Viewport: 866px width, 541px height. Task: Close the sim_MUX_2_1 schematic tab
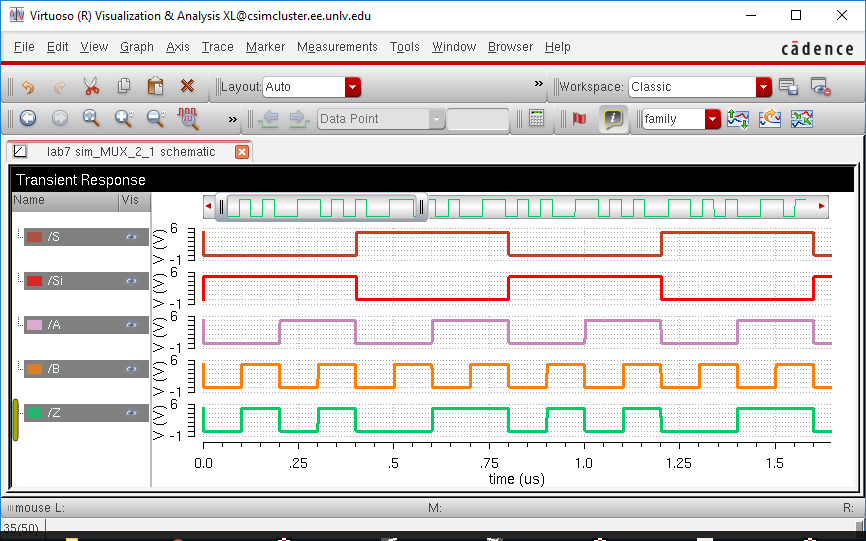(x=241, y=152)
